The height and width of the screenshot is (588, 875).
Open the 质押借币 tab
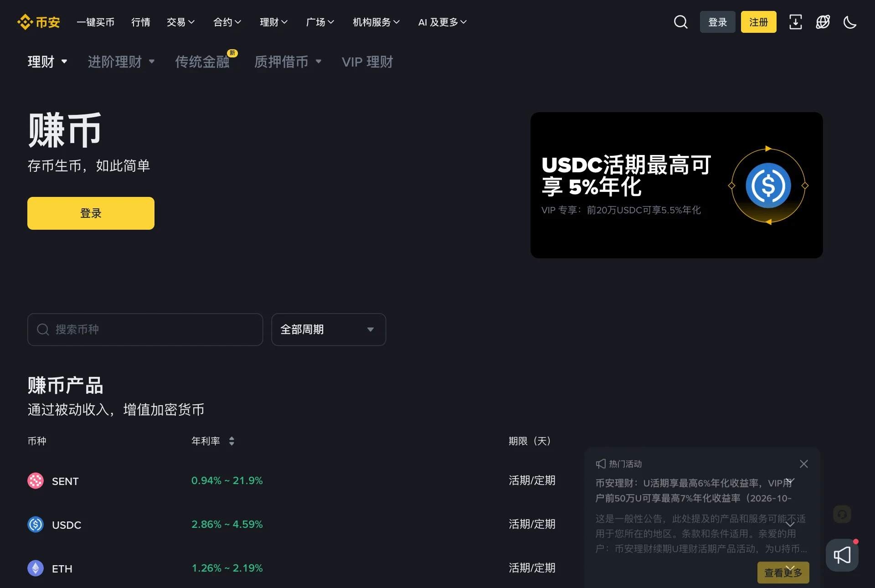pos(288,62)
